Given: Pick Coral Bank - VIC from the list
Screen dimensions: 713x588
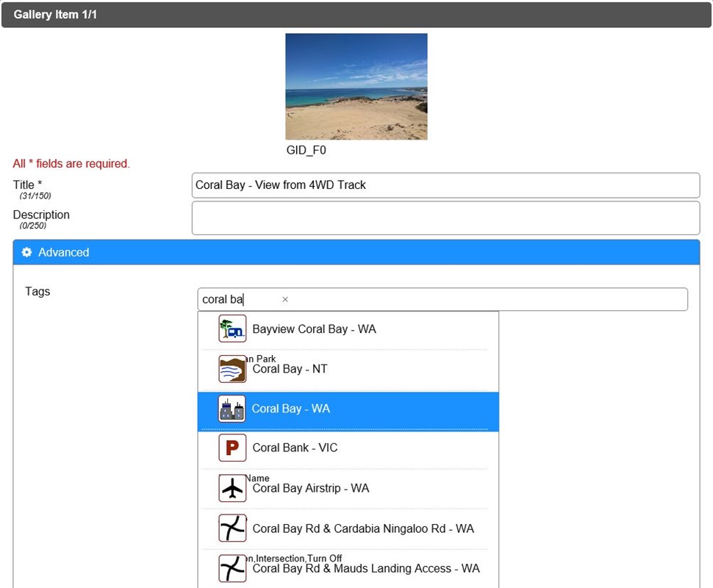Looking at the screenshot, I should (295, 448).
